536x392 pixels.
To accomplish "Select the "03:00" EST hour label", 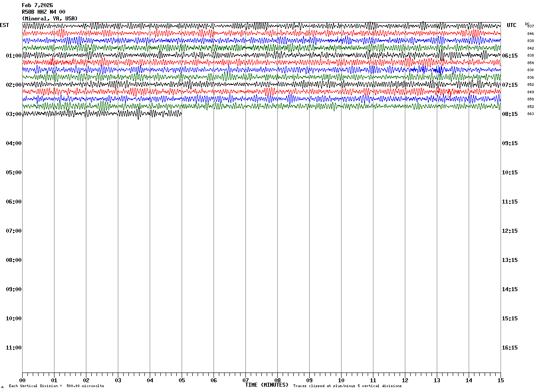I will [14, 114].
